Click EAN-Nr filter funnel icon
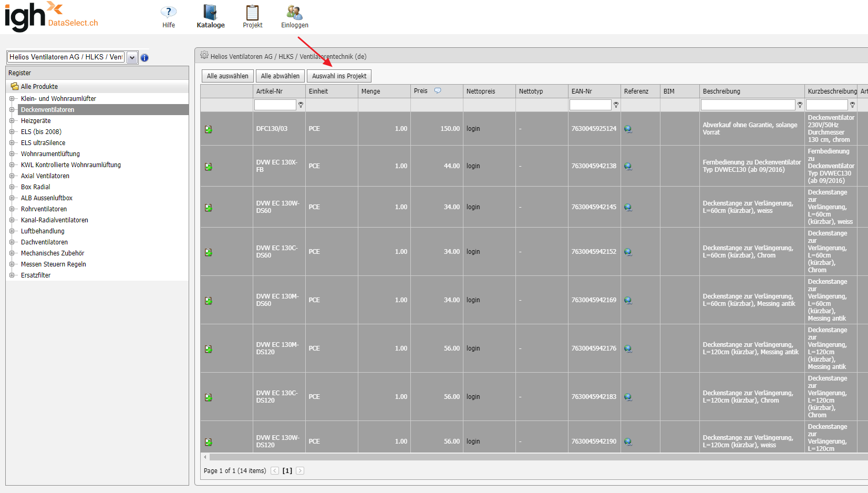The image size is (868, 493). tap(616, 105)
